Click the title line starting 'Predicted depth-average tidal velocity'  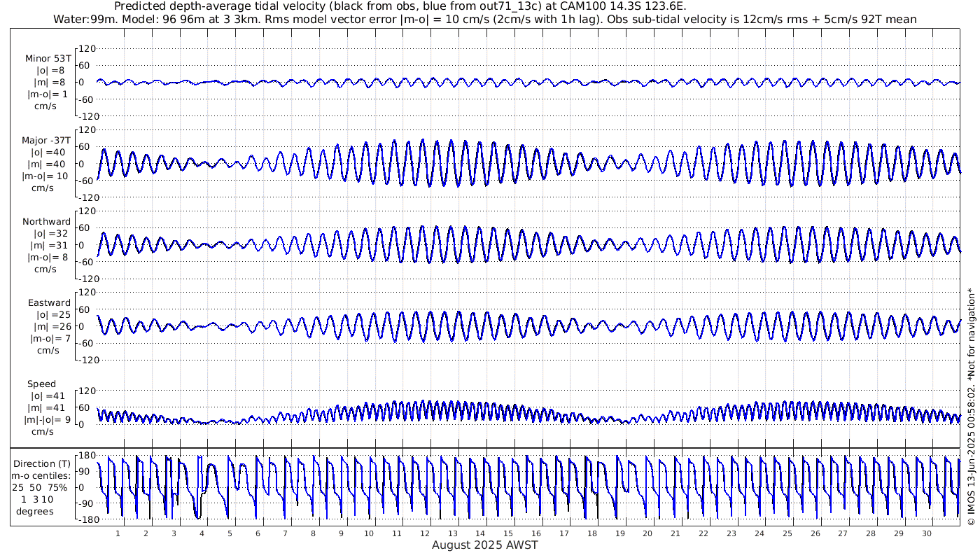400,7
